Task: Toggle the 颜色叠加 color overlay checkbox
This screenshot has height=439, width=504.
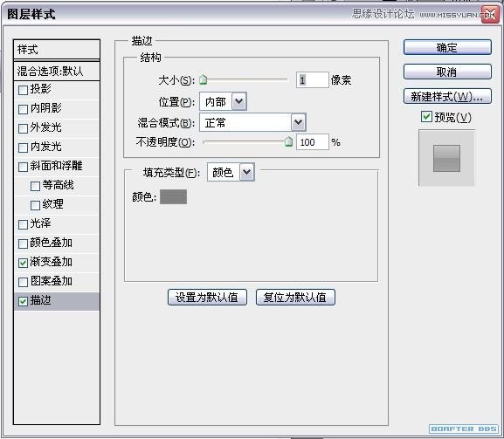Action: 23,244
